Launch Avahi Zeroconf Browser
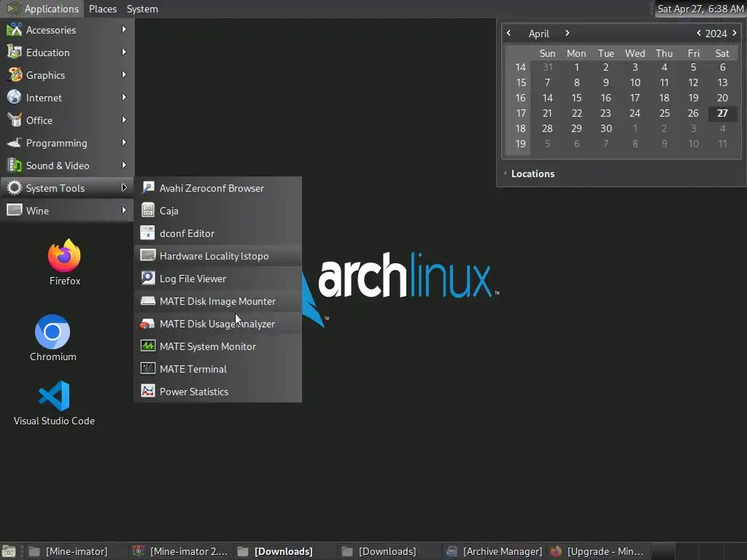 coord(217,188)
